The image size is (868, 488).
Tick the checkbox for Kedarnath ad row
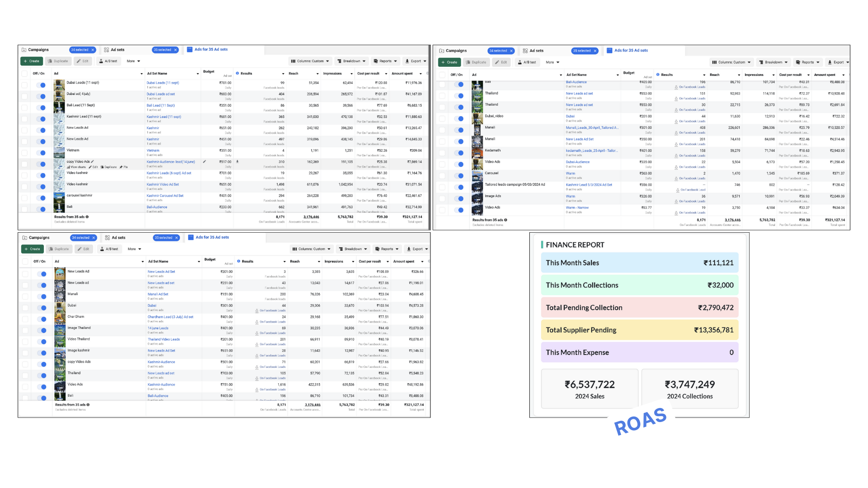(442, 153)
